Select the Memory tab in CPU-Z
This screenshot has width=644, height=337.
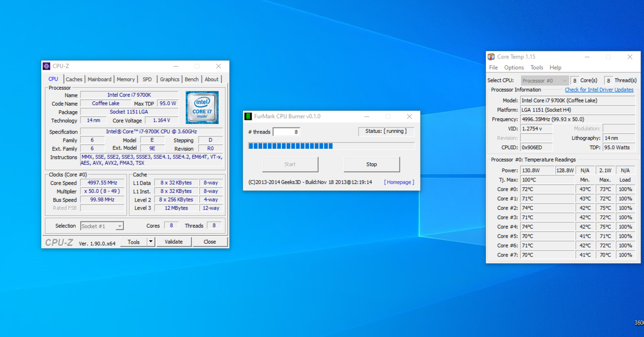click(x=126, y=79)
